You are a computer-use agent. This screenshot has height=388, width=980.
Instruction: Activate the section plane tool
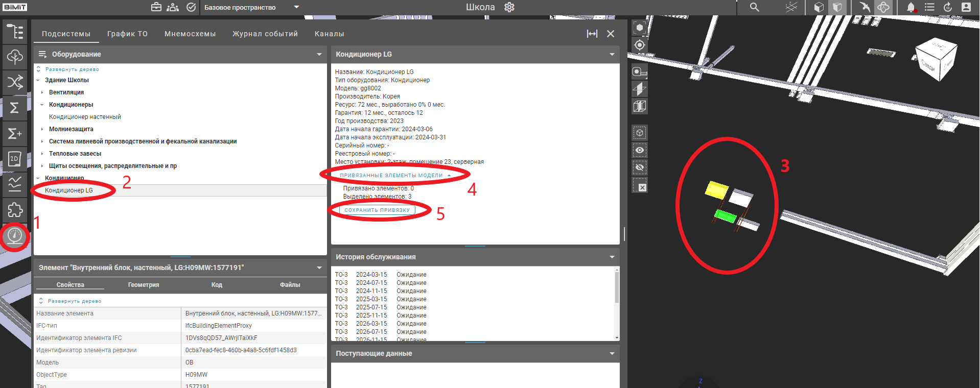click(639, 89)
